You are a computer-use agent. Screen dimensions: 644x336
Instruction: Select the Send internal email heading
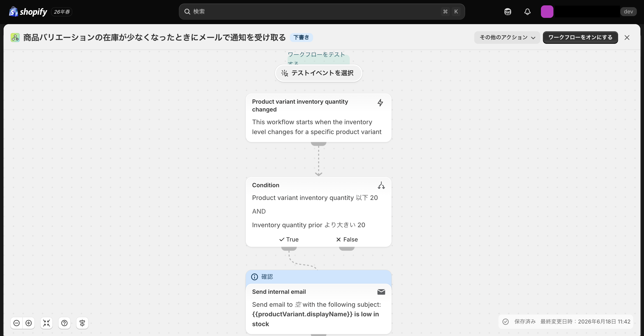[x=279, y=292]
